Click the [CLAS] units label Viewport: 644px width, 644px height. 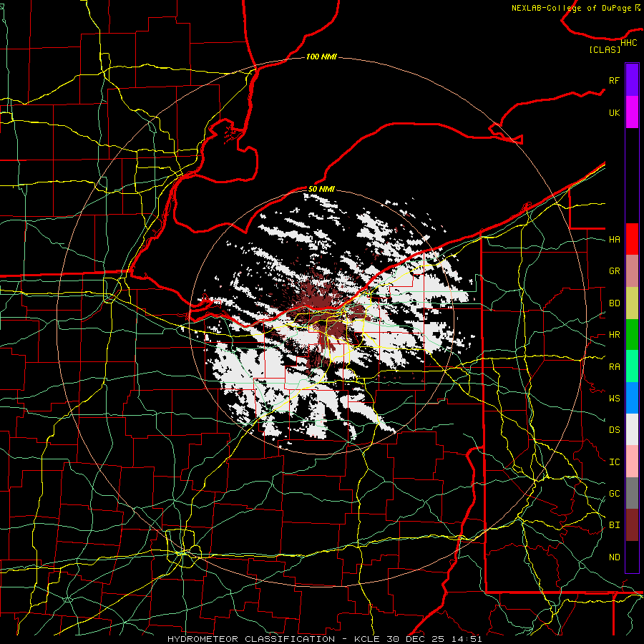[605, 49]
